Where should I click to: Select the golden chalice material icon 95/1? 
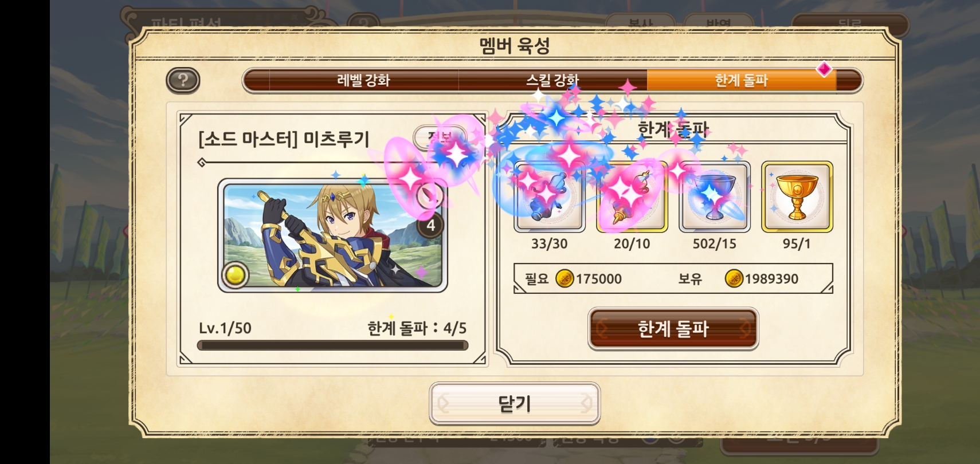tap(797, 197)
